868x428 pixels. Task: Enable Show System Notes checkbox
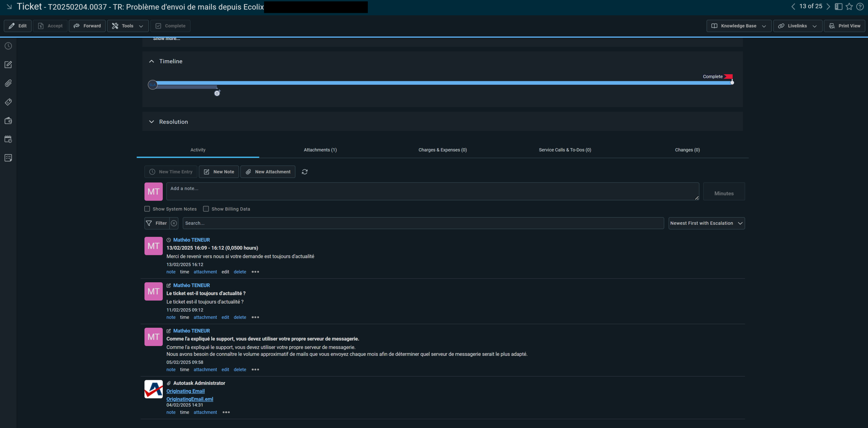click(147, 209)
